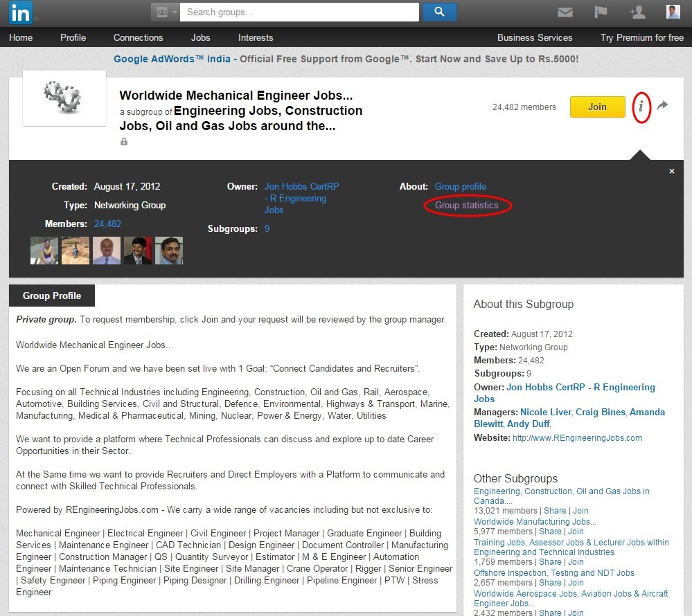Open the notifications flag icon

pos(600,12)
